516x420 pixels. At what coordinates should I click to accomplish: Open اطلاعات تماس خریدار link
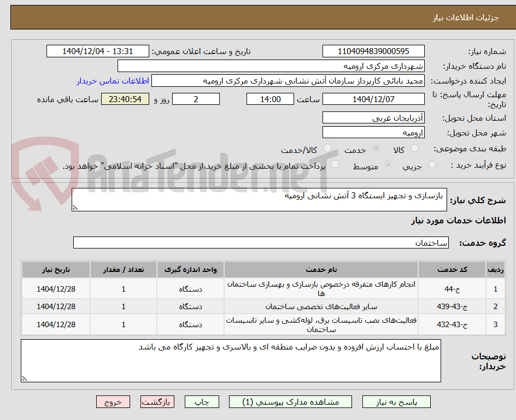pos(113,81)
